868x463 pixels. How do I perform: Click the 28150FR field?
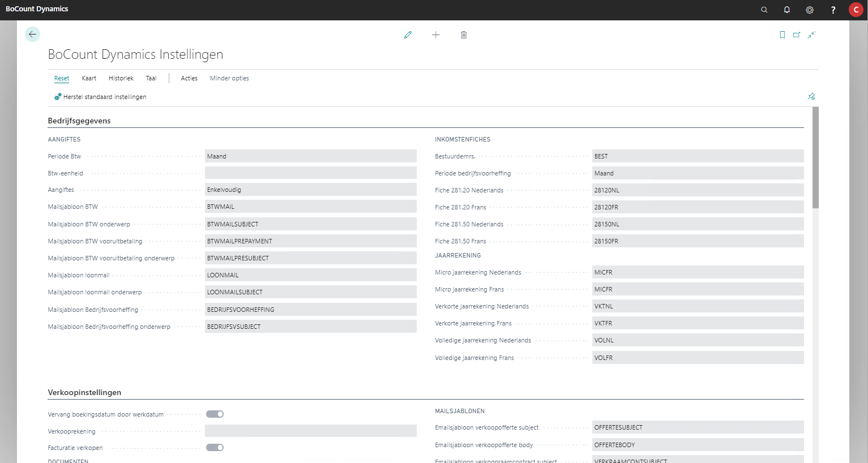698,241
